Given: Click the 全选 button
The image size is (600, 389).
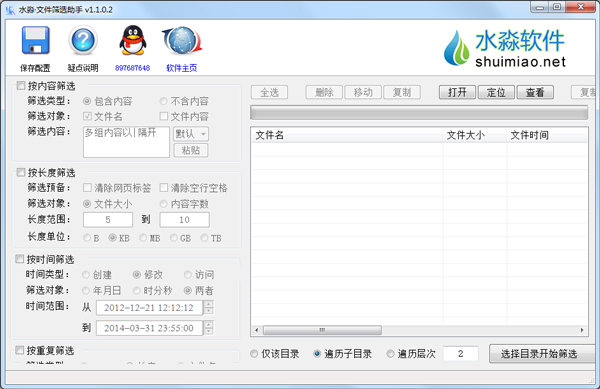Looking at the screenshot, I should click(x=269, y=92).
